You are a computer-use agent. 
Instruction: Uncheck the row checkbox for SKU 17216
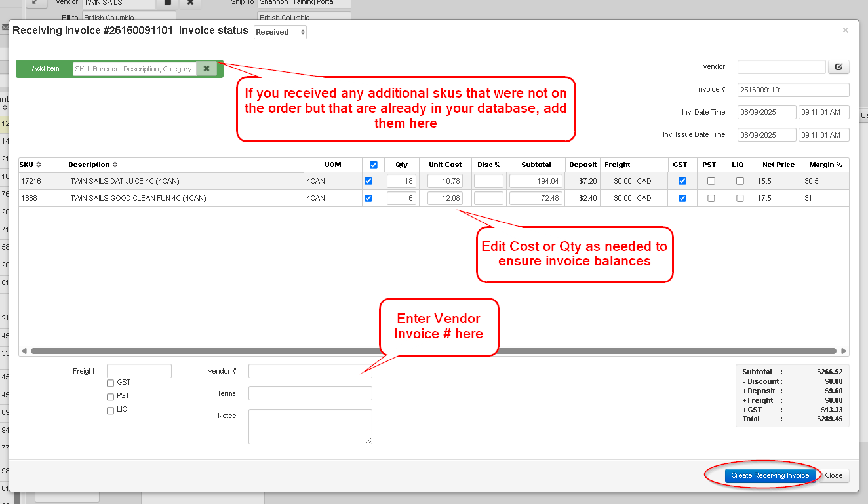point(368,181)
